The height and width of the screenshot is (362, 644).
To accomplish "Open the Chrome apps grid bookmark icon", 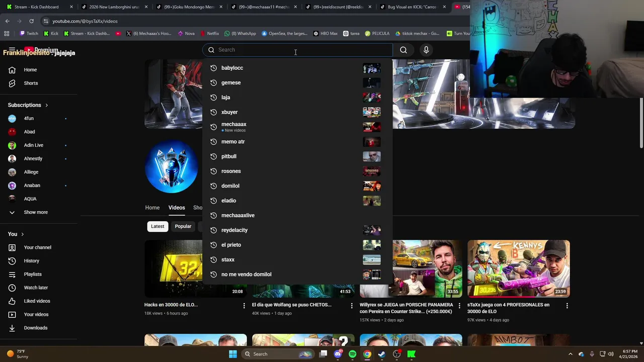I will (x=7, y=34).
